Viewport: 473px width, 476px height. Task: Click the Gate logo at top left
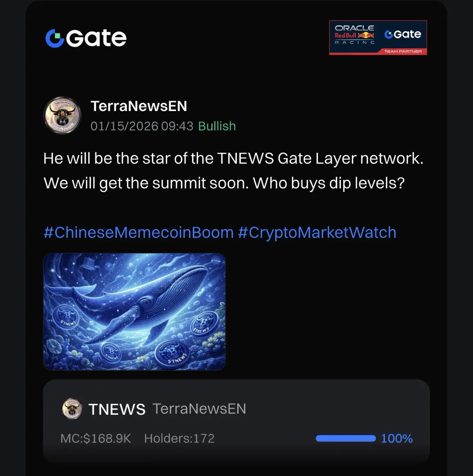pyautogui.click(x=86, y=38)
